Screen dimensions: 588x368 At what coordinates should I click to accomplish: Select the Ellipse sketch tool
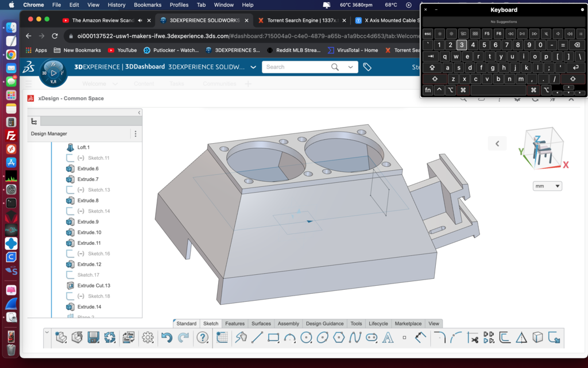point(323,337)
